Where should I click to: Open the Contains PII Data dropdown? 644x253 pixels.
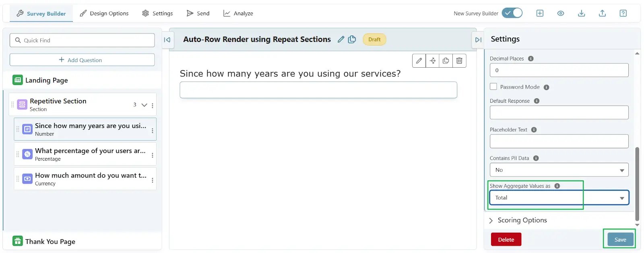click(559, 170)
